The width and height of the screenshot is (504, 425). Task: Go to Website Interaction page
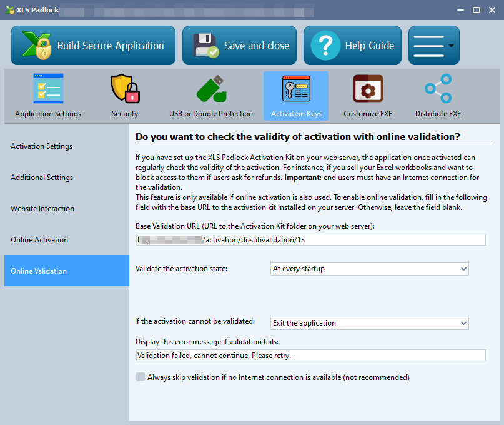tap(67, 209)
